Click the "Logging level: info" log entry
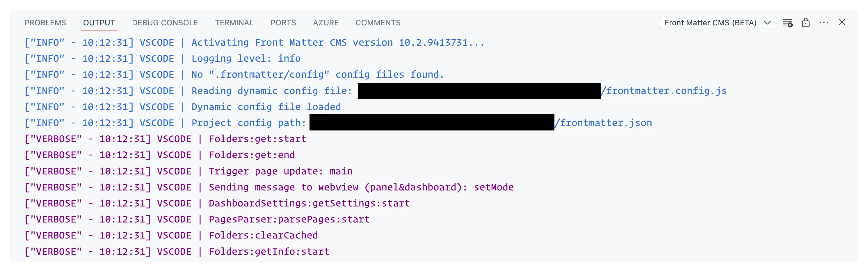868x272 pixels. point(246,59)
